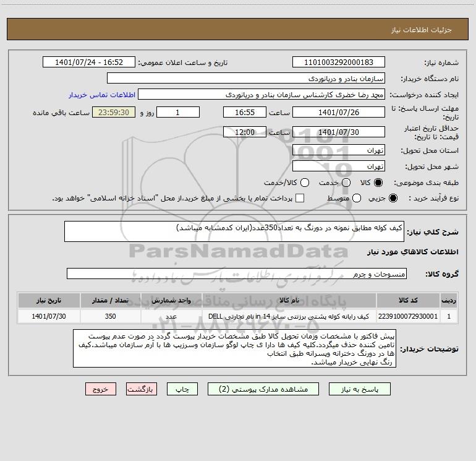
Task: Click the تاریخ نیاز column header
Action: [49, 300]
